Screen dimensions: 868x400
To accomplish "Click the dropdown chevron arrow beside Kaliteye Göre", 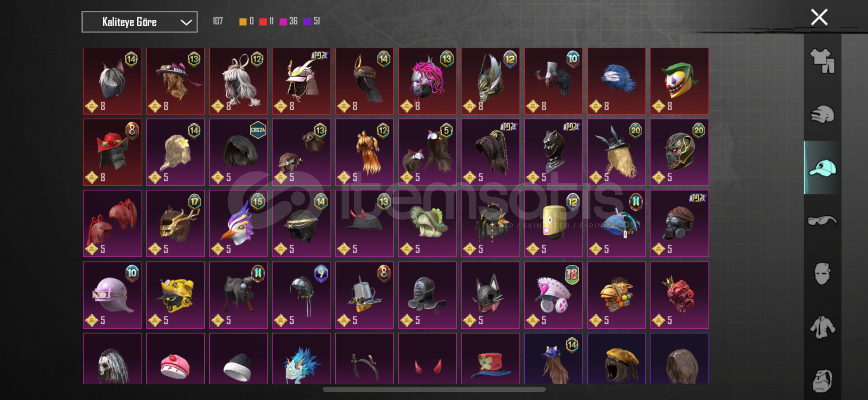I will (x=186, y=22).
